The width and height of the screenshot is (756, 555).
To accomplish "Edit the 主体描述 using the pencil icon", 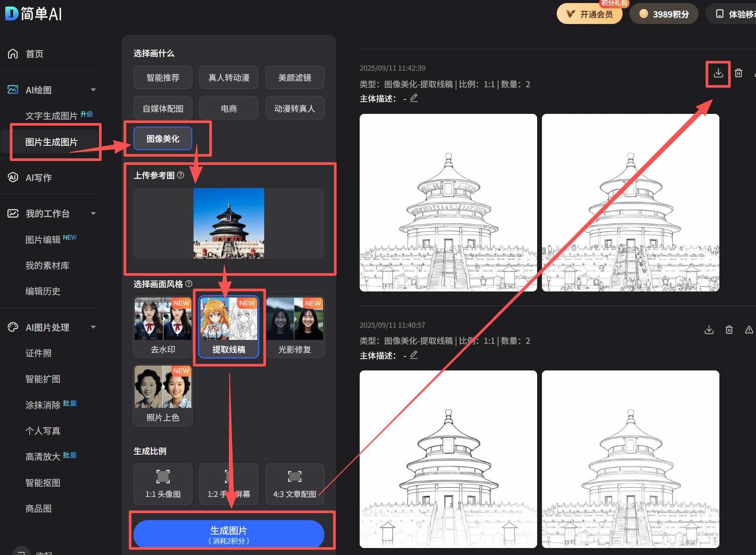I will [413, 98].
